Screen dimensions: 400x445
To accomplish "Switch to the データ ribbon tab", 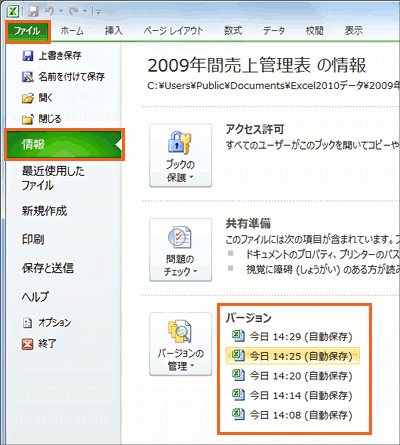I will (274, 31).
